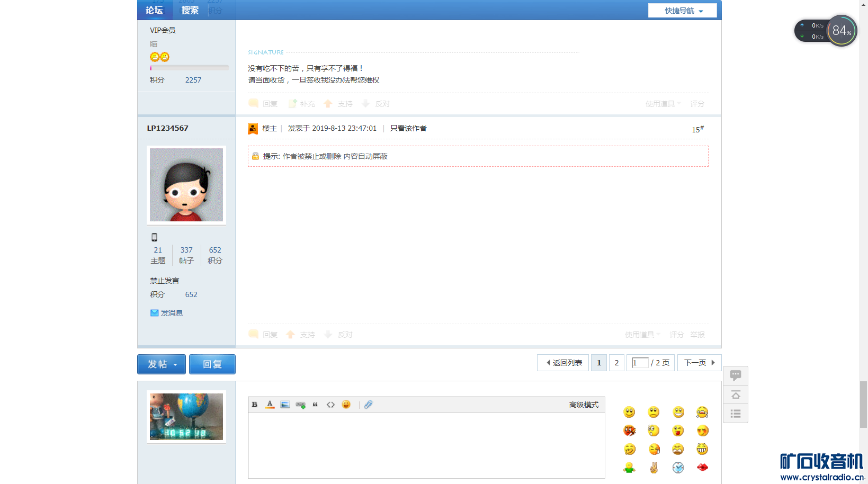Switch the editor to 高级模式

584,405
